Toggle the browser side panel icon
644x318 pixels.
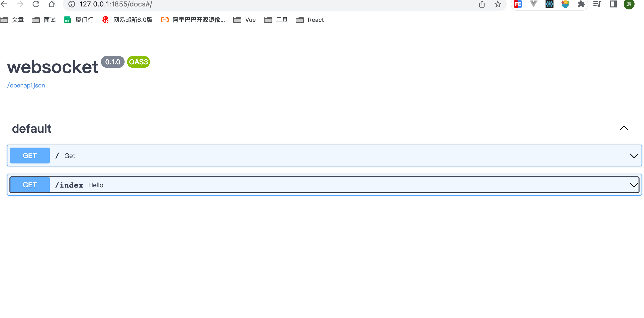click(613, 4)
